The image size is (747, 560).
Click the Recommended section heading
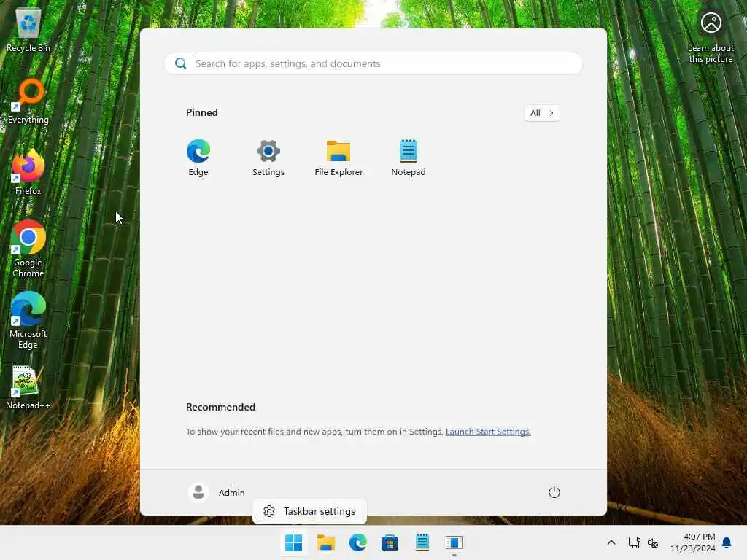point(220,407)
